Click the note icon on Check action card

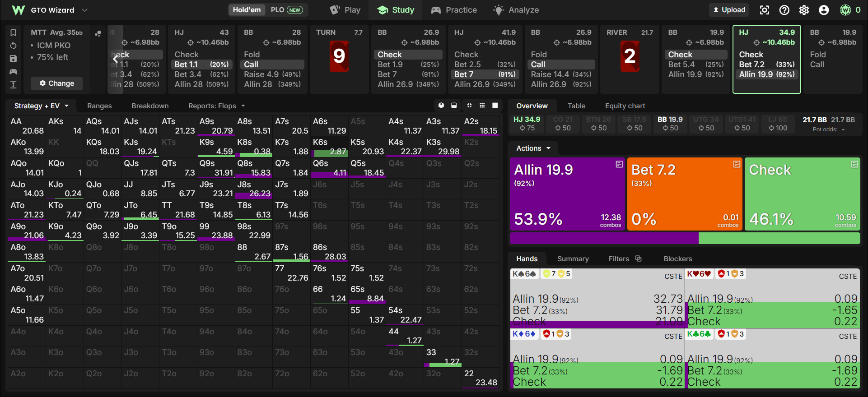coord(854,164)
